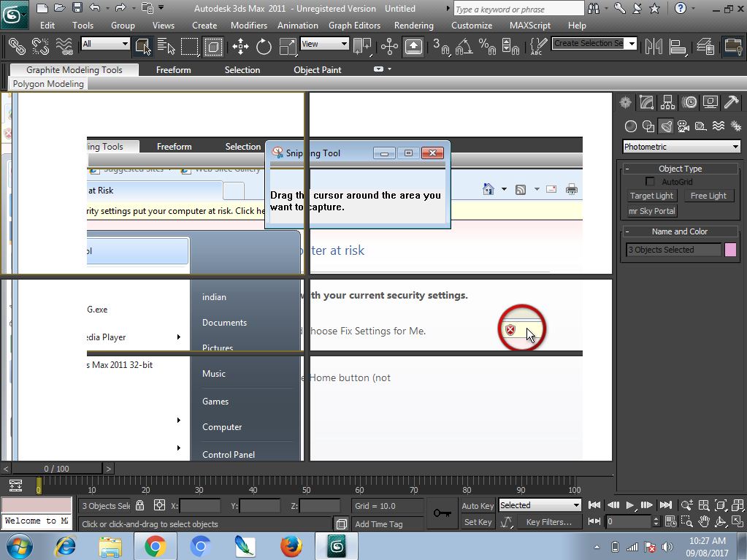The image size is (747, 560).
Task: Toggle the Angle Snap button
Action: (x=464, y=46)
